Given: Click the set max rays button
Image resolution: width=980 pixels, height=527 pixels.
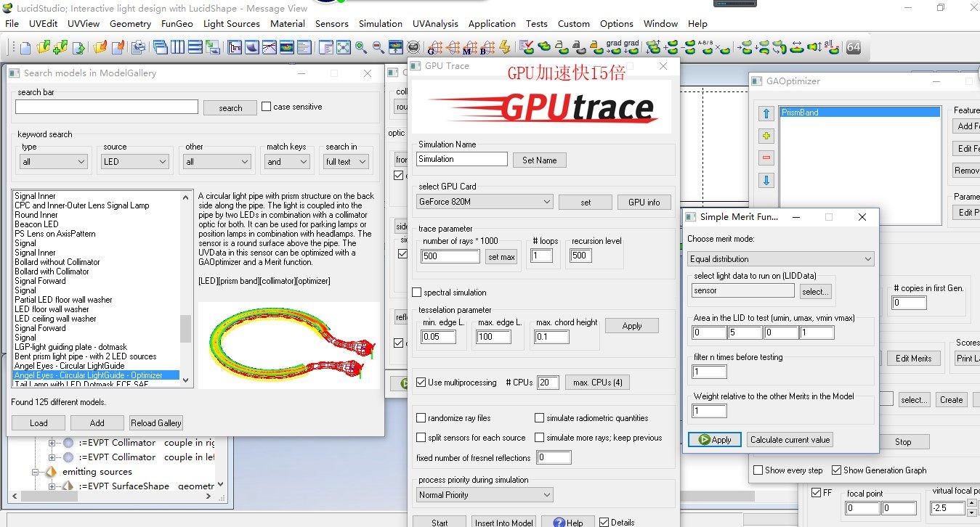Looking at the screenshot, I should point(501,256).
